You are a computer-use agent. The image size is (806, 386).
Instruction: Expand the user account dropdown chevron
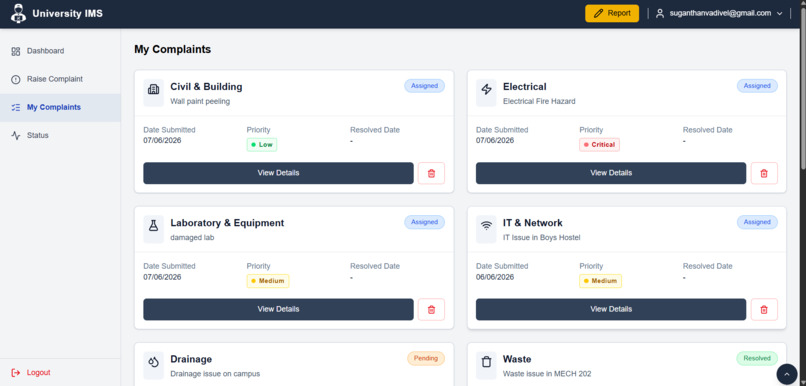[780, 13]
